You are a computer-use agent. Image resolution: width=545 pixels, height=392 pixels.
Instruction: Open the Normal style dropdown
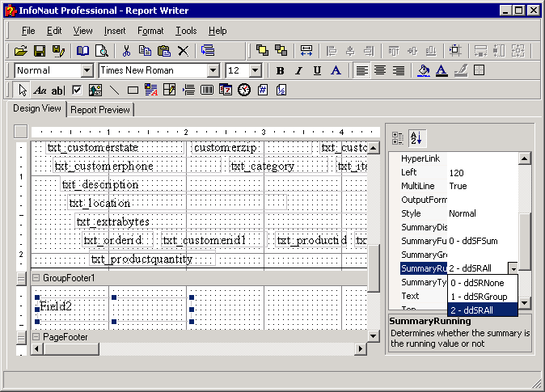click(x=87, y=70)
